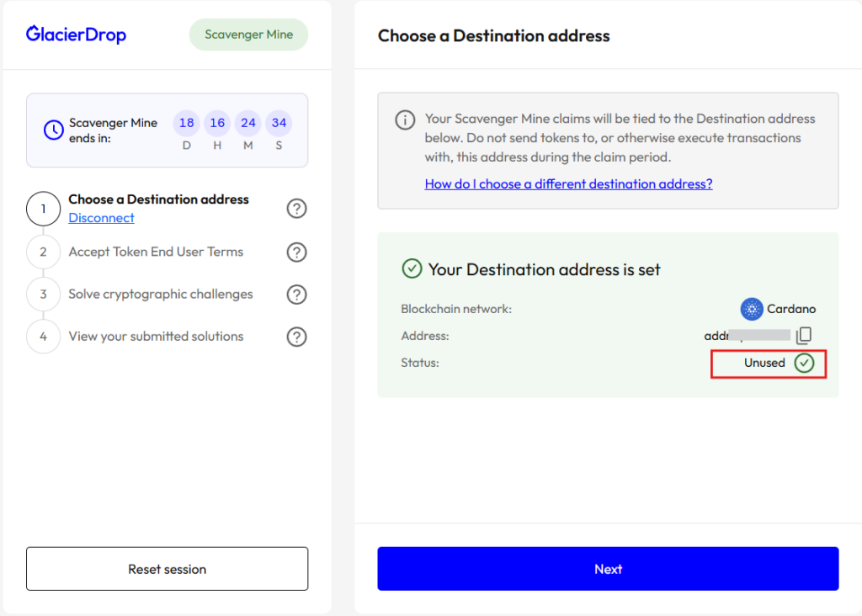
Task: Open 'How do I choose a different destination address?' link
Action: tap(568, 183)
